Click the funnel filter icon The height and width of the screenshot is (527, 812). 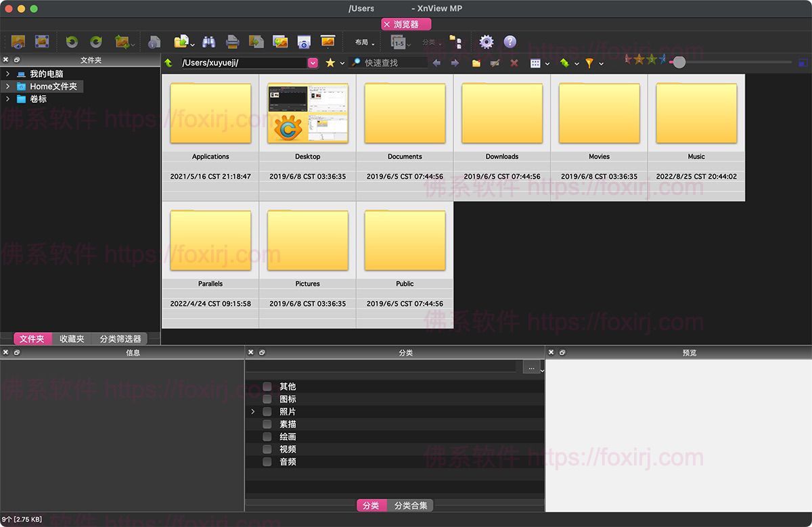589,63
